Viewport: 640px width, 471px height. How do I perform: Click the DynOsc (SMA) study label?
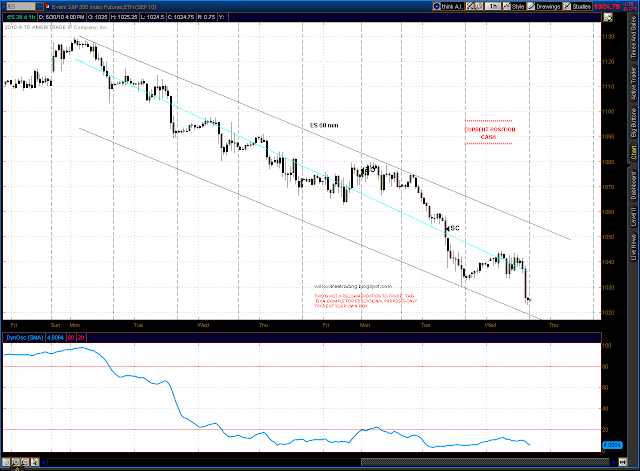[x=25, y=338]
